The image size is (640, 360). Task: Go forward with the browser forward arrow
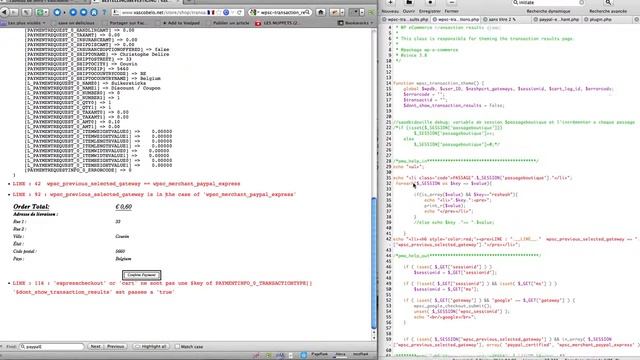(x=15, y=12)
